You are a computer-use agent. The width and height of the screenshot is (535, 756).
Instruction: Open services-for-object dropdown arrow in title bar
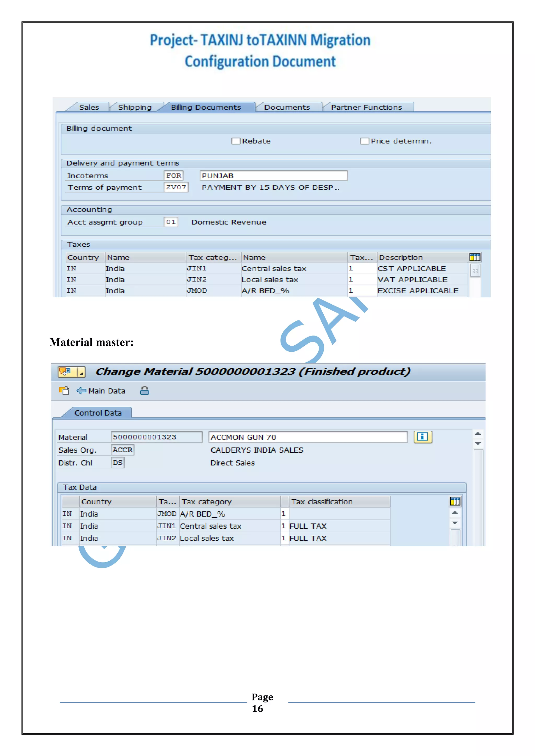click(81, 372)
